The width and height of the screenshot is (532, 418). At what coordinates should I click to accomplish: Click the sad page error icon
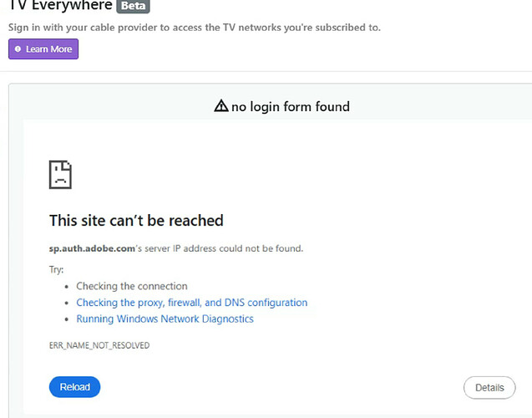[x=60, y=175]
